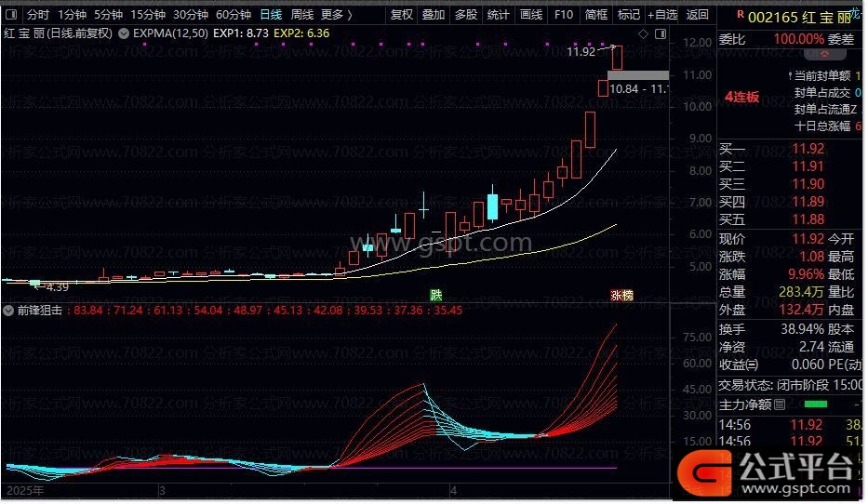Image resolution: width=868 pixels, height=504 pixels.
Task: Click the 涨榜 marker on chart
Action: click(x=621, y=296)
